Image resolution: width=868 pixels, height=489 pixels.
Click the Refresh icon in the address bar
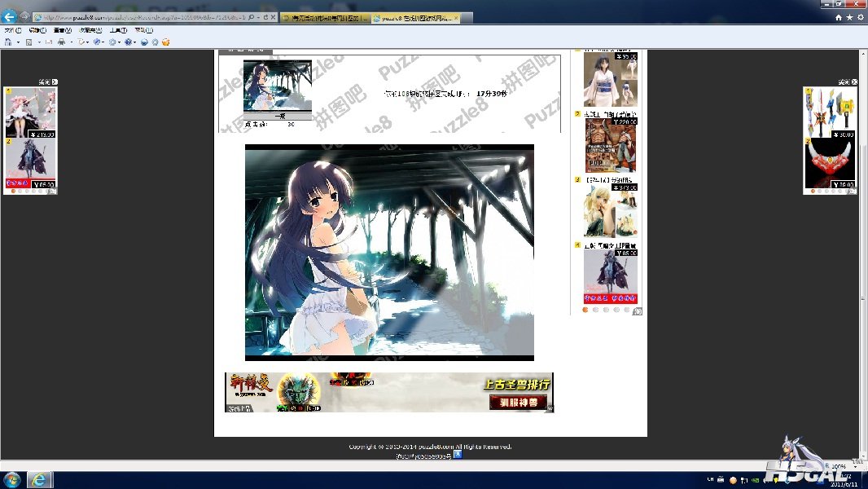point(265,17)
